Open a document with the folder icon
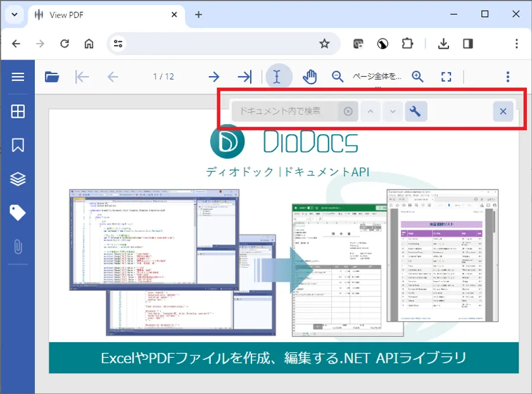 pyautogui.click(x=52, y=77)
